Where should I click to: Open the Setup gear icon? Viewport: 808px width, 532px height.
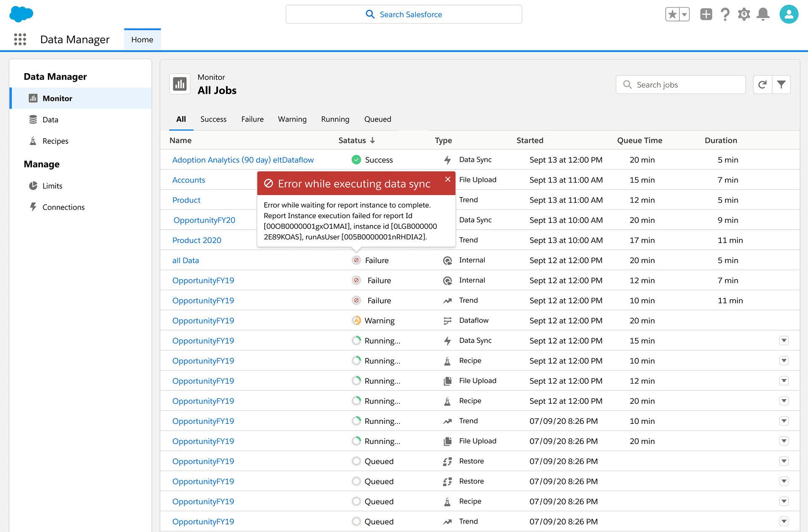744,14
